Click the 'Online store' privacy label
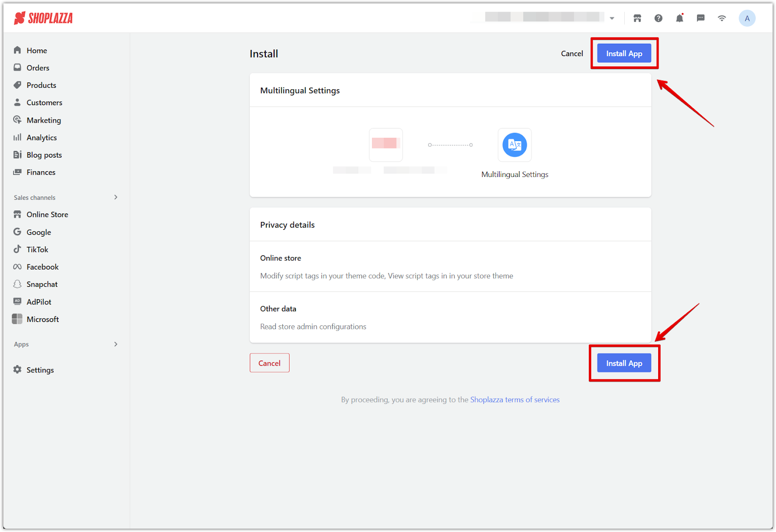Viewport: 776px width, 532px height. pos(280,258)
